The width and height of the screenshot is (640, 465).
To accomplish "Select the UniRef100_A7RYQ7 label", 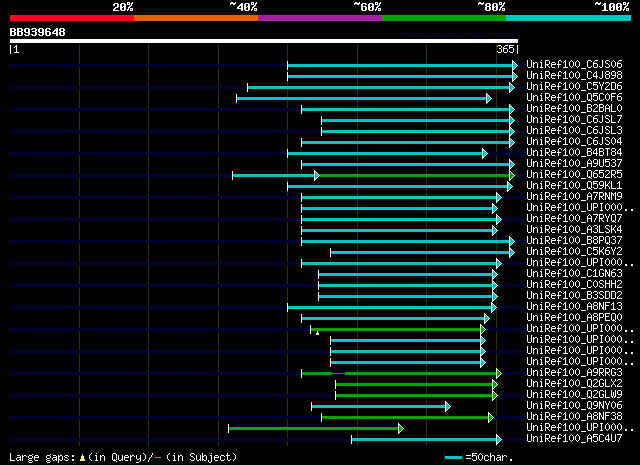I will click(x=574, y=219).
